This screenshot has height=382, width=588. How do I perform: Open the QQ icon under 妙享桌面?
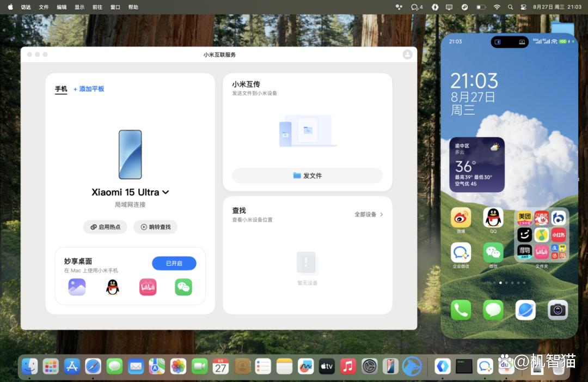pyautogui.click(x=113, y=287)
